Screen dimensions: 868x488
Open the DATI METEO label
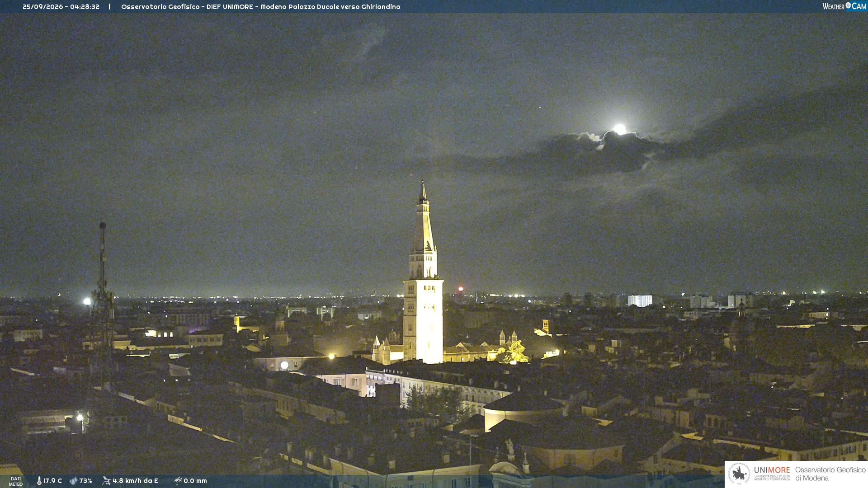[16, 481]
